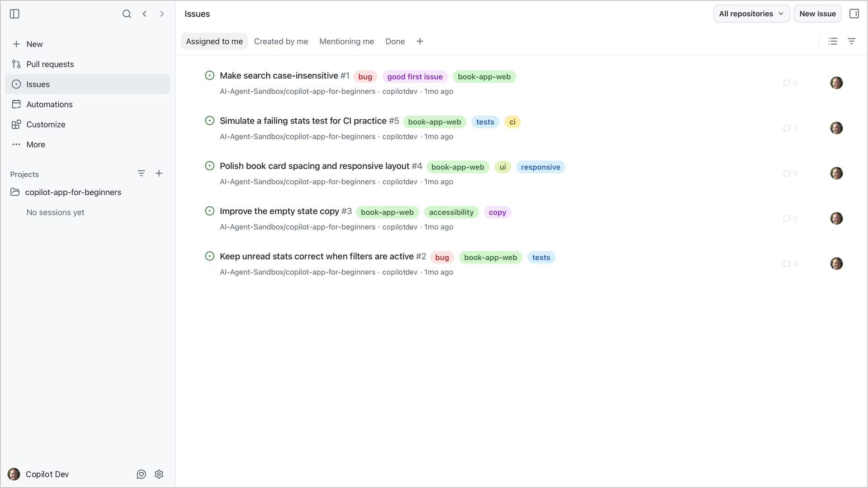868x488 pixels.
Task: Go back with the left chevron
Action: pyautogui.click(x=145, y=14)
